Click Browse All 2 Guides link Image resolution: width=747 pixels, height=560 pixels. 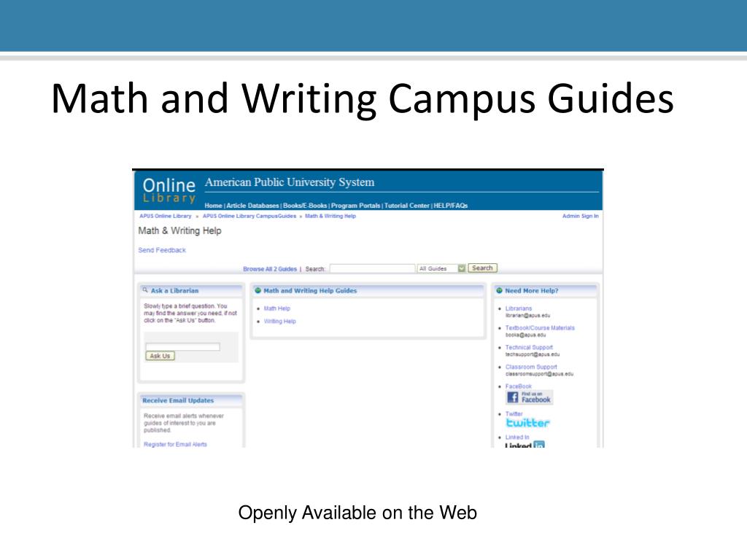click(x=270, y=269)
